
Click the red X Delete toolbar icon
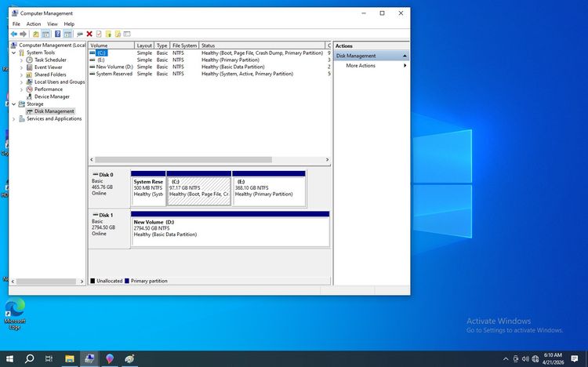[89, 35]
